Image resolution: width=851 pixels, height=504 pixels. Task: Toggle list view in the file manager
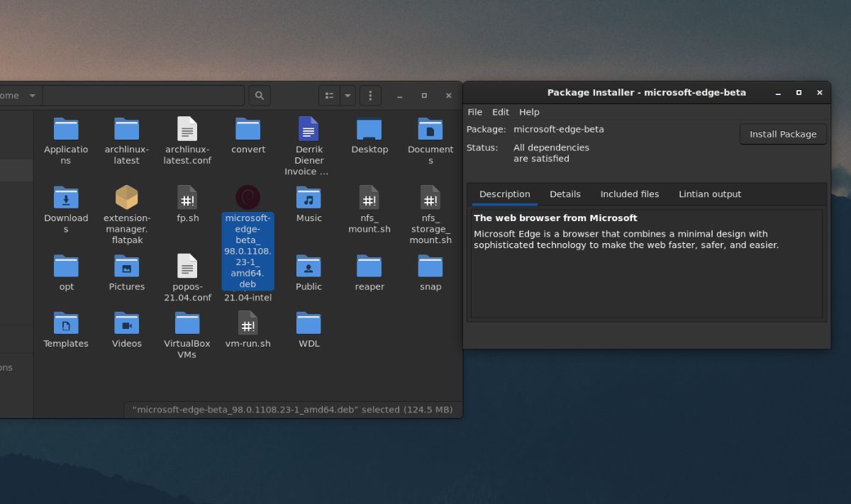[x=328, y=95]
